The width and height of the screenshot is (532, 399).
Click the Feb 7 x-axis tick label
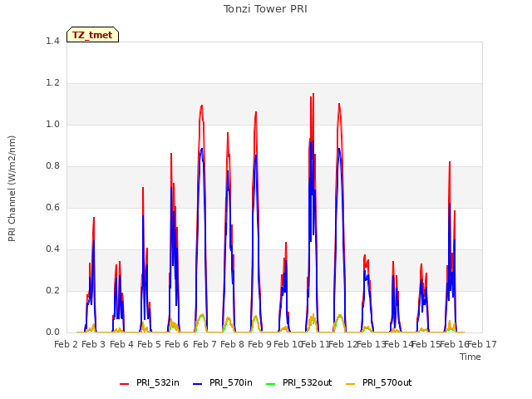[205, 344]
